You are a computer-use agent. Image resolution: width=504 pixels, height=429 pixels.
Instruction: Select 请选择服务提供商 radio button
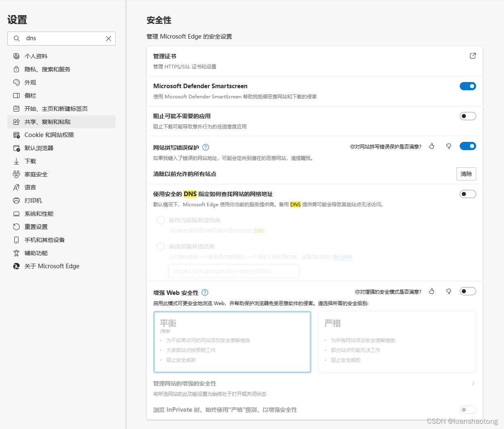pyautogui.click(x=161, y=246)
